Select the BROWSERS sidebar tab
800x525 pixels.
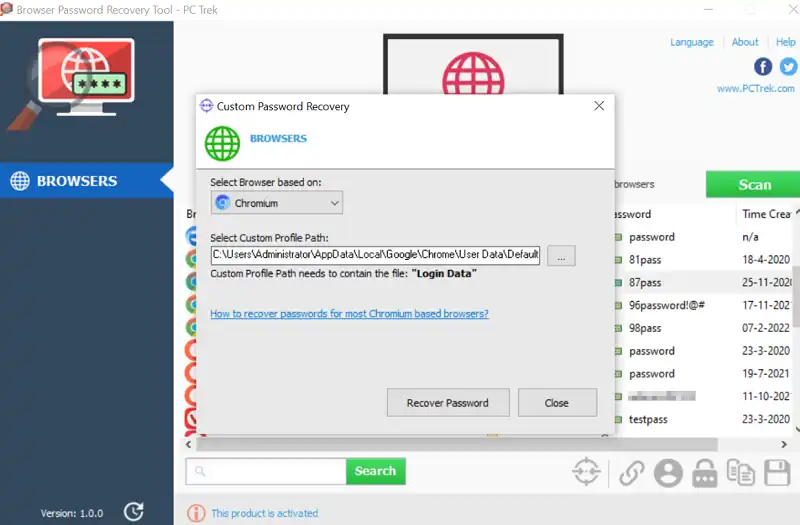(x=78, y=181)
